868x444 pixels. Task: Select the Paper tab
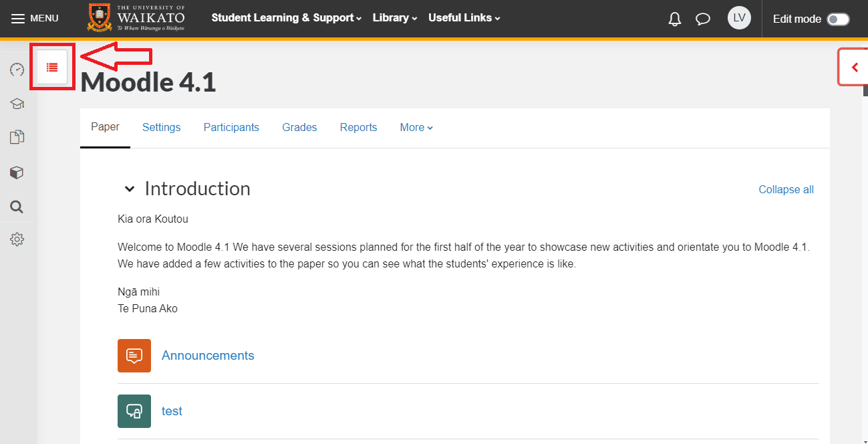coord(105,127)
